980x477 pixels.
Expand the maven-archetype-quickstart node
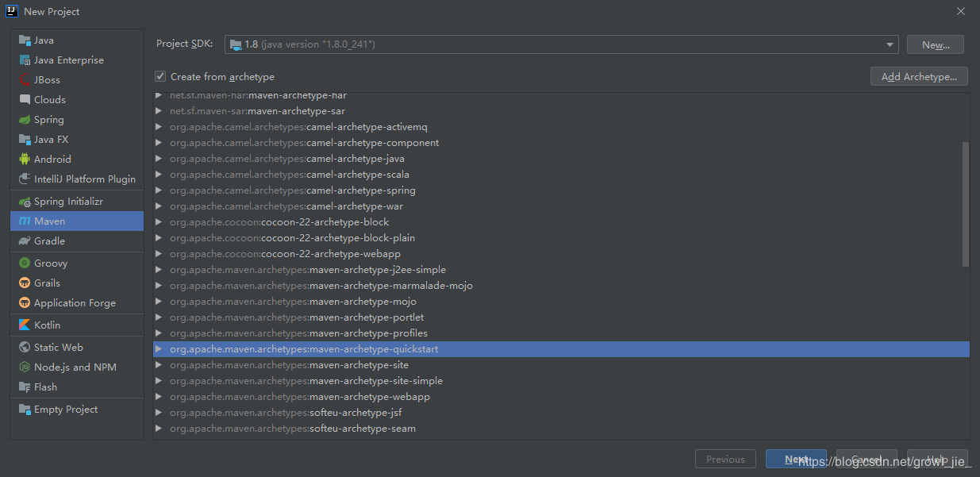tap(159, 349)
